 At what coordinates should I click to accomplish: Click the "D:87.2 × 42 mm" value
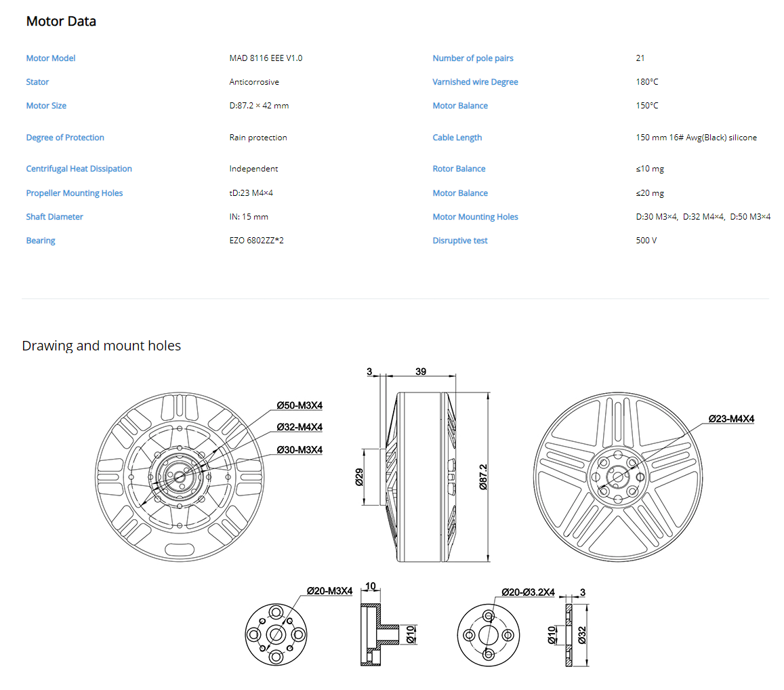259,106
